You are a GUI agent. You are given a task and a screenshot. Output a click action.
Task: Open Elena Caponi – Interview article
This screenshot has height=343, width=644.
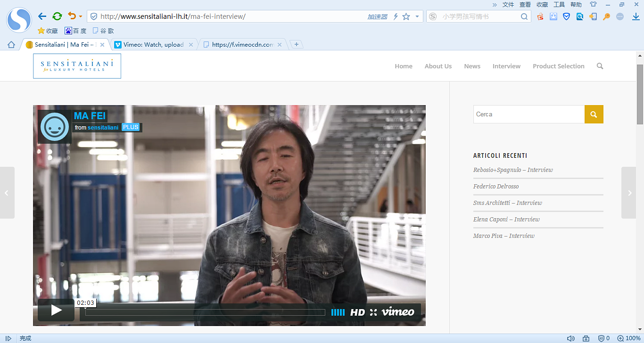click(x=506, y=220)
